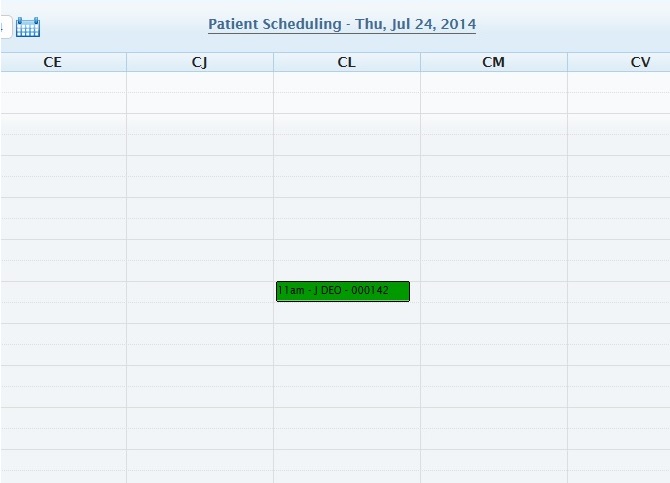Select the CJ provider column header
The width and height of the screenshot is (670, 483).
[199, 62]
